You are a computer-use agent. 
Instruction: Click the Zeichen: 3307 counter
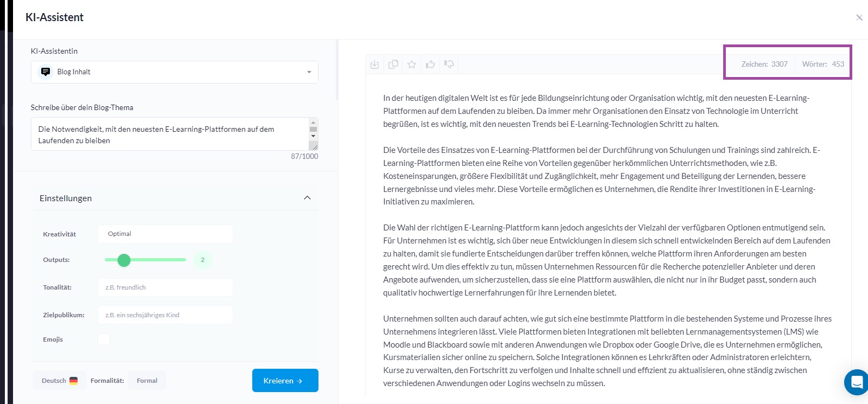click(764, 64)
